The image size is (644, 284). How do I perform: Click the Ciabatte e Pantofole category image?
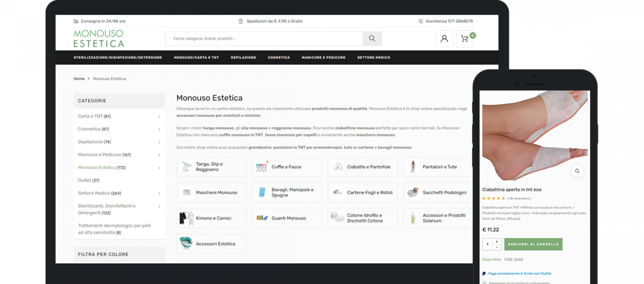pyautogui.click(x=337, y=167)
